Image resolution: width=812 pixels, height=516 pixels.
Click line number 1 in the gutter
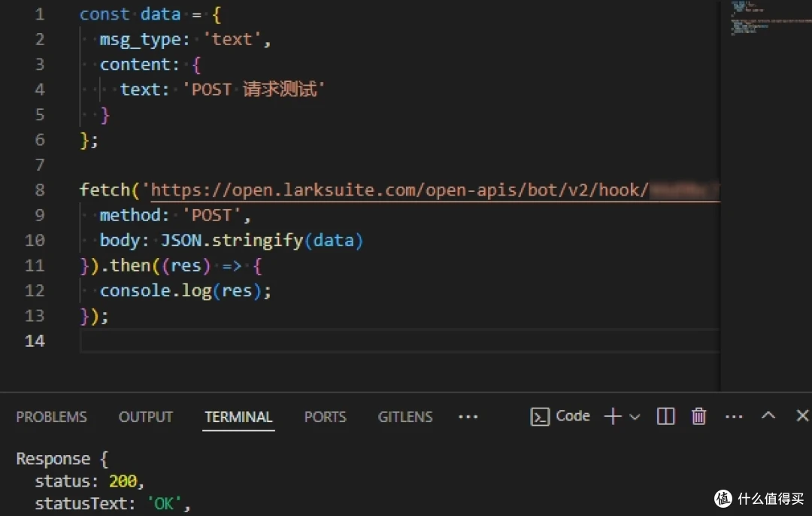click(40, 14)
